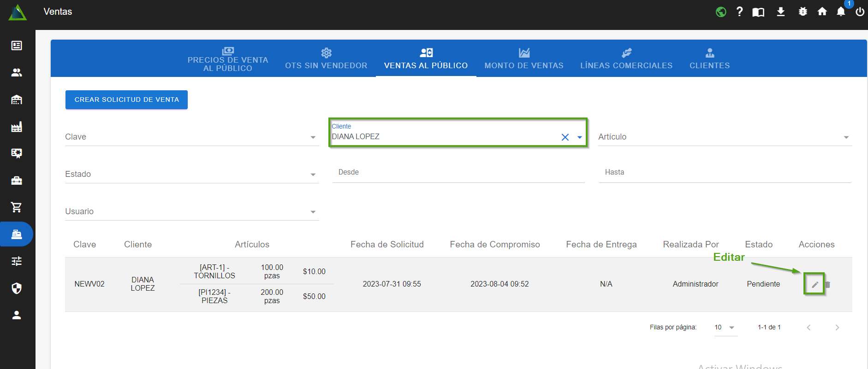Viewport: 868px width, 369px height.
Task: Click the download icon in top bar
Action: pos(780,12)
